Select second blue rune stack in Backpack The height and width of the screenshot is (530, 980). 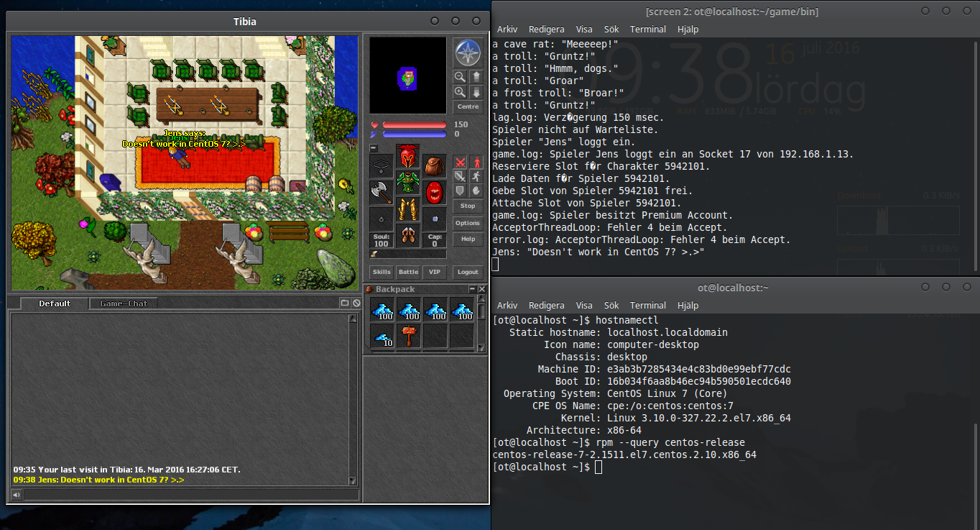click(x=408, y=310)
